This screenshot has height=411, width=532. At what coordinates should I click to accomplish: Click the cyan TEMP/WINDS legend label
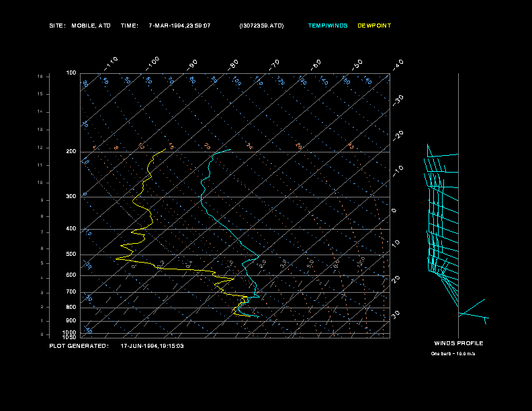click(x=328, y=26)
